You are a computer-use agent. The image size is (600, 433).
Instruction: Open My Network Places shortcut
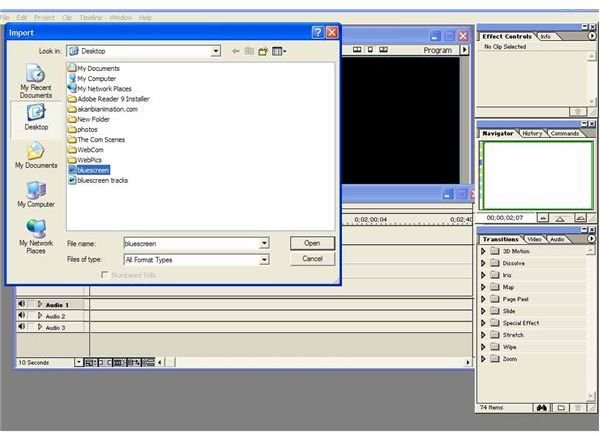[x=36, y=235]
